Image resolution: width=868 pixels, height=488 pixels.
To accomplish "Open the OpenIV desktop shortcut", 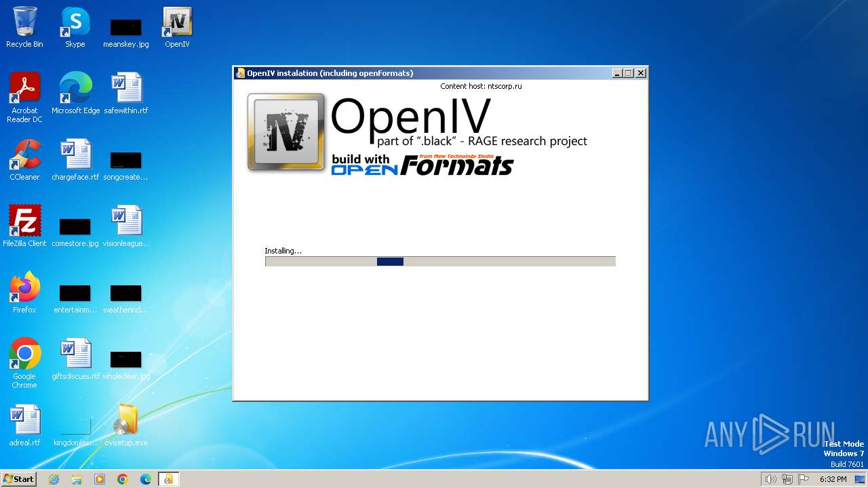I will pos(177,27).
